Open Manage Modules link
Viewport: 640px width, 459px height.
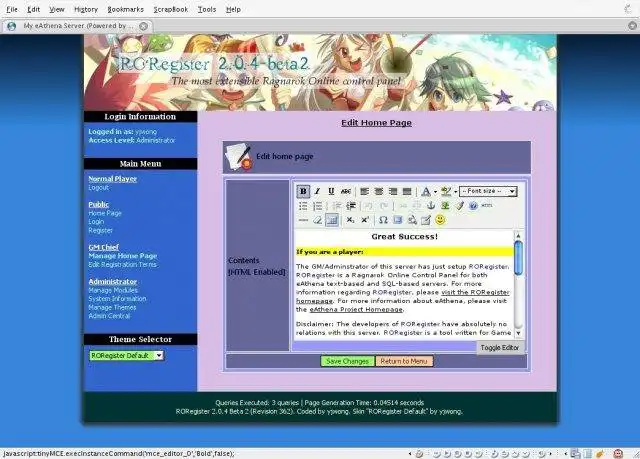click(113, 290)
